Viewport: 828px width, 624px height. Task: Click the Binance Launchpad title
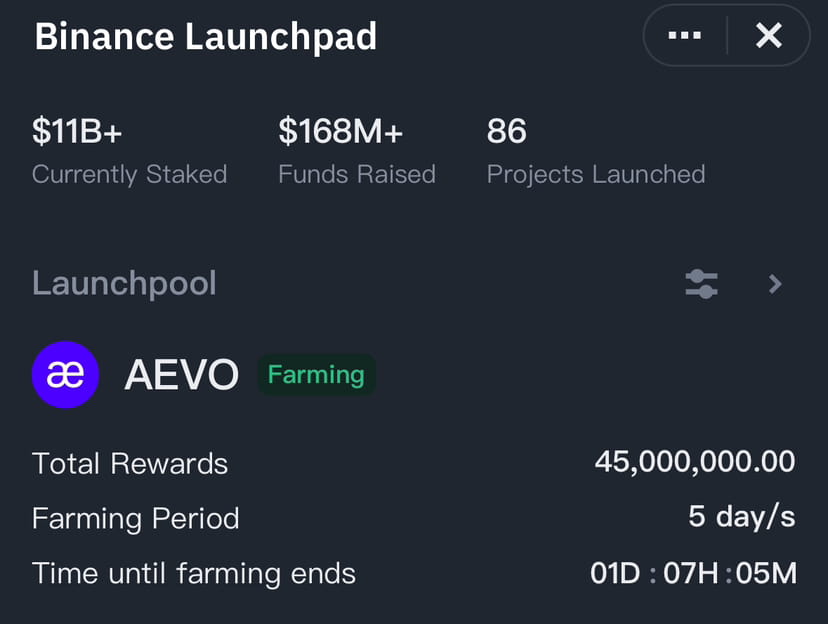(x=205, y=36)
